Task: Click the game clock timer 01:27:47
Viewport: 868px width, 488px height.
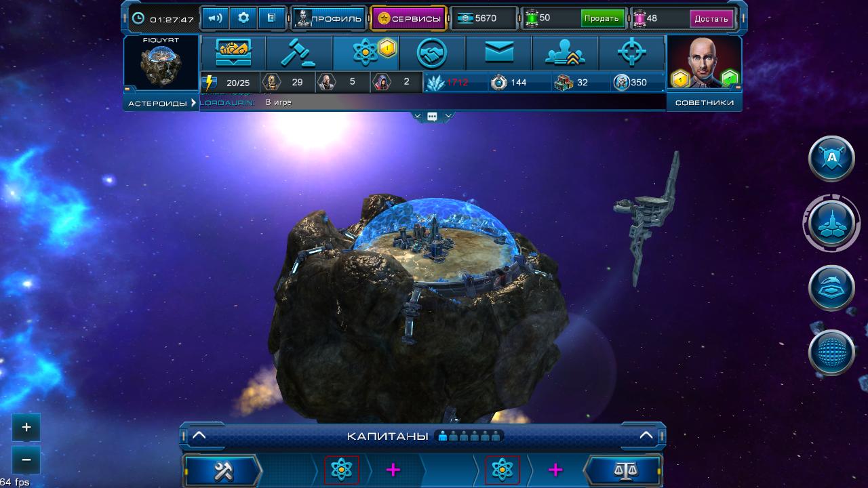Action: (163, 19)
